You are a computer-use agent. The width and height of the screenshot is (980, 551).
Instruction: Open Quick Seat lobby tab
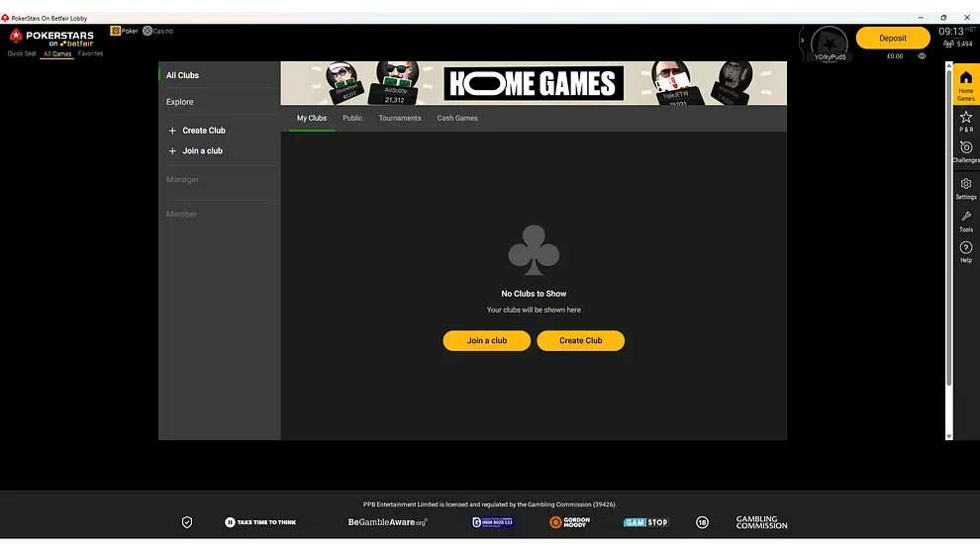pyautogui.click(x=22, y=53)
